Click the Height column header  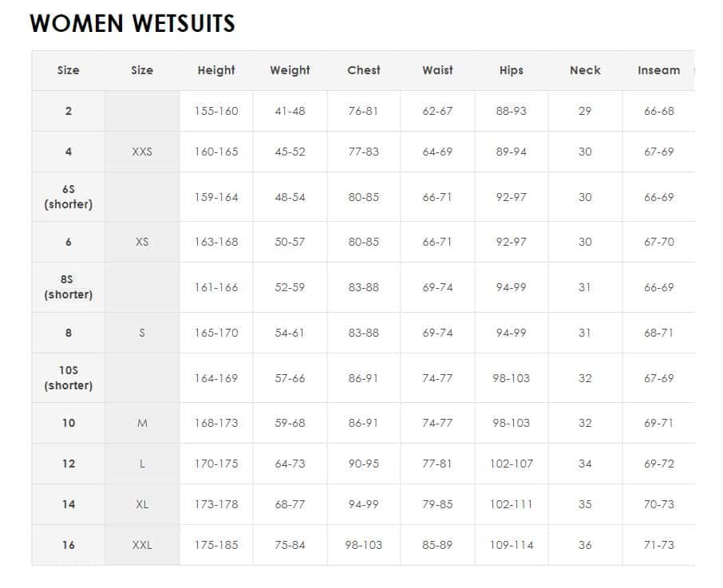pyautogui.click(x=216, y=70)
